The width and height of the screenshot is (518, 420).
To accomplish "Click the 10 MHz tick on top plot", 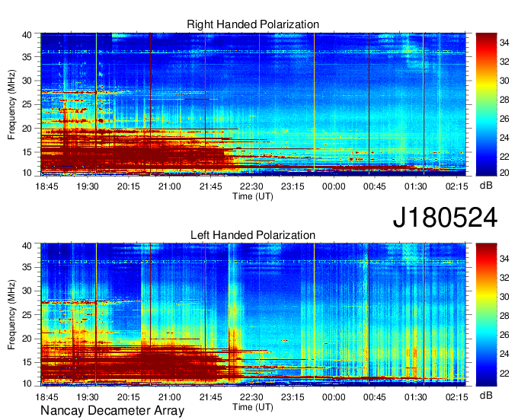I will pos(27,173).
